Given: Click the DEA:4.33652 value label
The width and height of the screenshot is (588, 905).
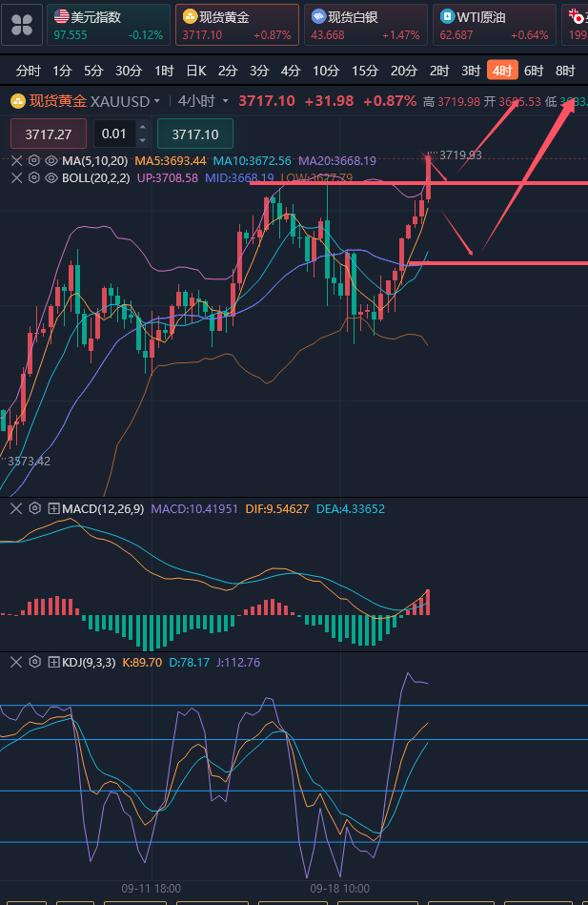Looking at the screenshot, I should click(x=351, y=509).
